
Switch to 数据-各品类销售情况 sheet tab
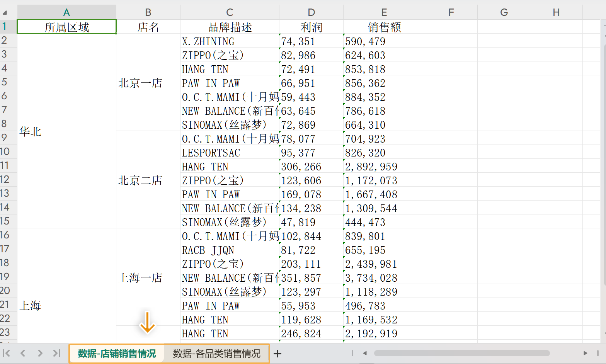[216, 354]
